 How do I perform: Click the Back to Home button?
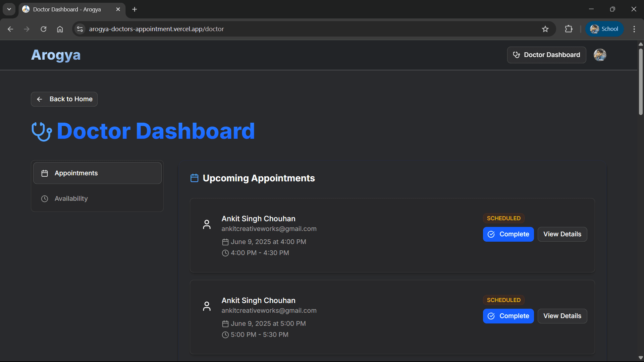[x=64, y=99]
